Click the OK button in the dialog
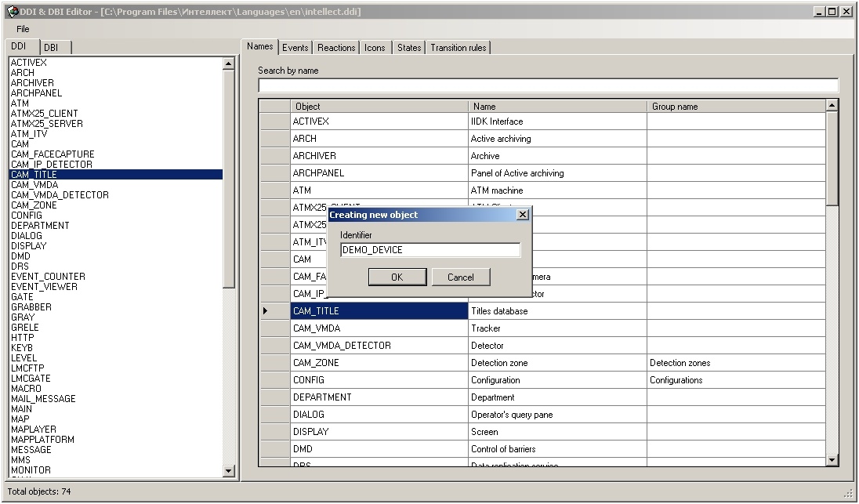This screenshot has height=504, width=859. coord(397,277)
